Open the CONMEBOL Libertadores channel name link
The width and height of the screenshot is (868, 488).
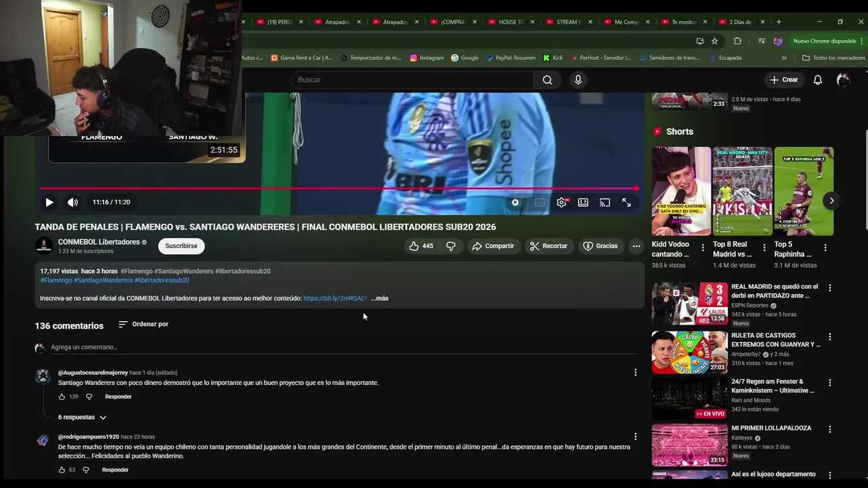pos(98,242)
